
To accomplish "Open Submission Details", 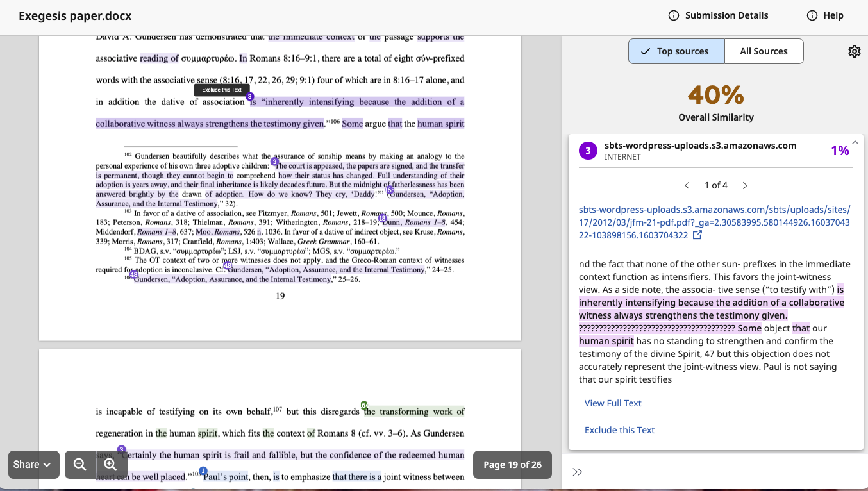I will pyautogui.click(x=718, y=15).
